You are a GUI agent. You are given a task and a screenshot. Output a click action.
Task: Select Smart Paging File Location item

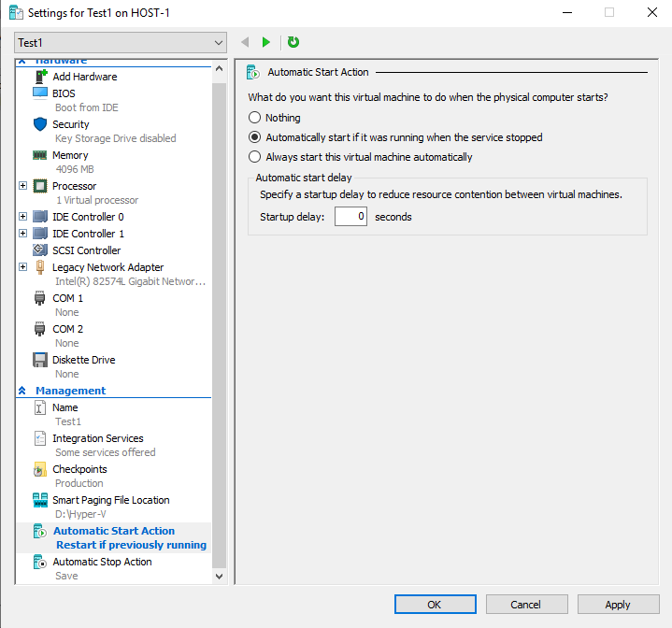(x=111, y=500)
